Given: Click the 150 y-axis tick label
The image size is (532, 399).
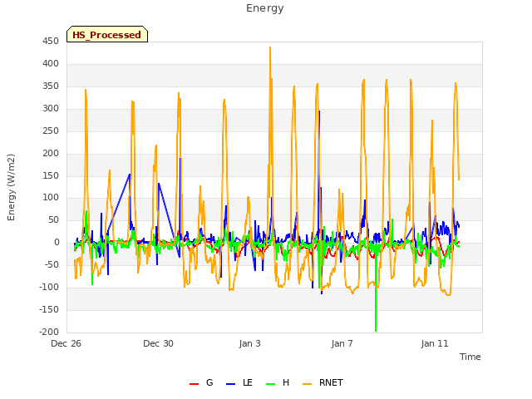Looking at the screenshot, I should click(x=51, y=175).
